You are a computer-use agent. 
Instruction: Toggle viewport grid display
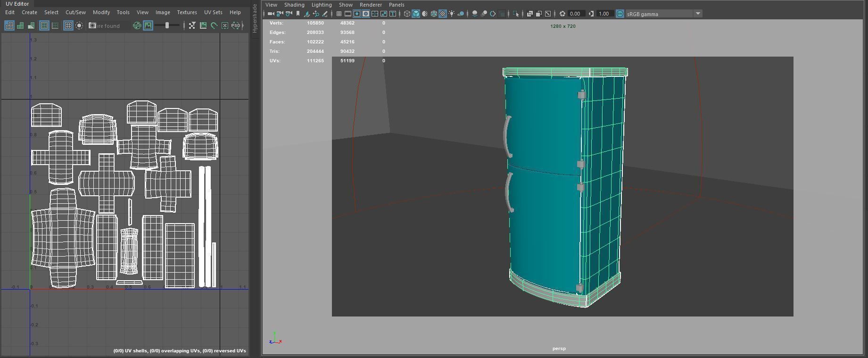[339, 14]
